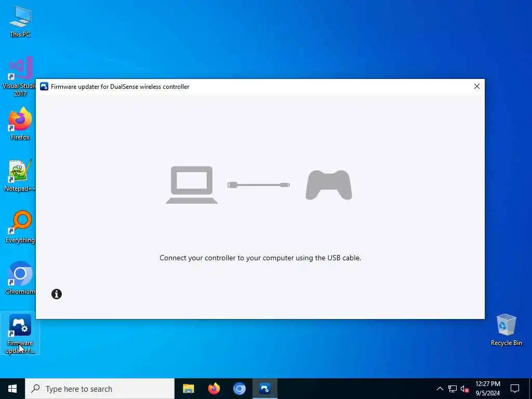Click Firmware updater taskbar button
Screen dimensions: 532x399
pos(264,389)
